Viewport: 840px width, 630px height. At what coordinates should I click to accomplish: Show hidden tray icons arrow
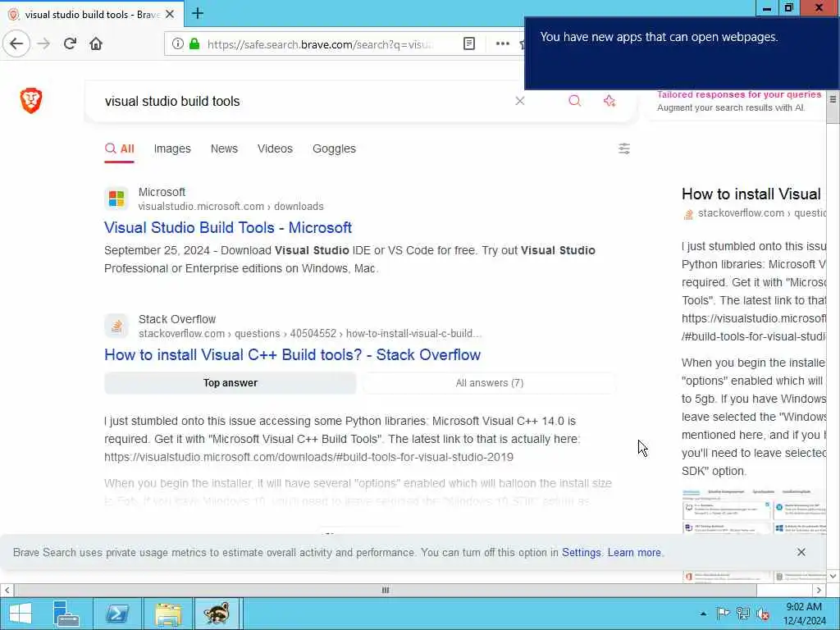pos(703,614)
